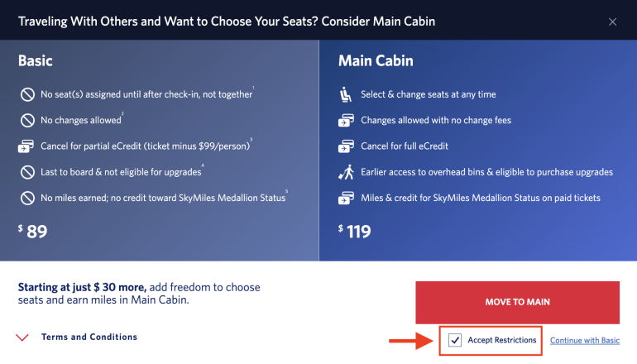Follow the Continue with Basic link

click(x=584, y=340)
